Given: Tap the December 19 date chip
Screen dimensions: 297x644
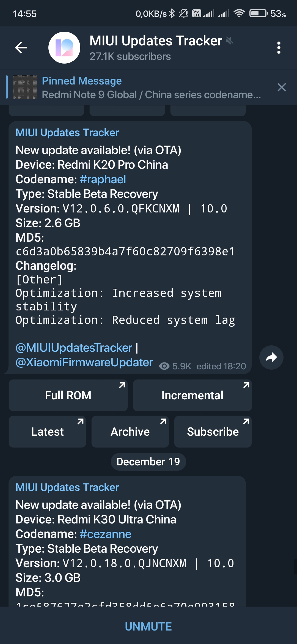Looking at the screenshot, I should [148, 462].
